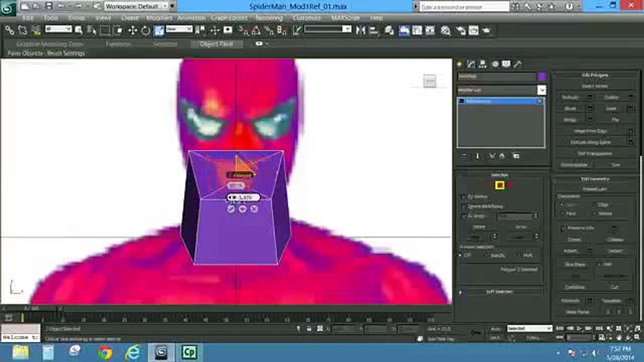Set Constraints to Edge
This screenshot has height=362, width=644.
click(594, 205)
